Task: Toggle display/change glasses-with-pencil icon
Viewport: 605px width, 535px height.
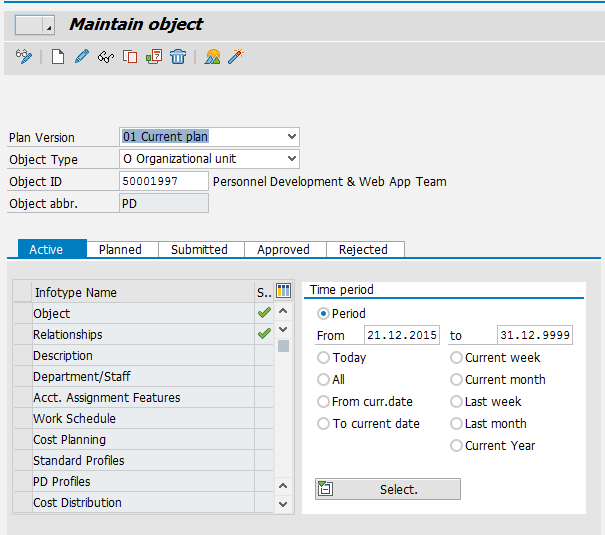Action: pyautogui.click(x=24, y=57)
